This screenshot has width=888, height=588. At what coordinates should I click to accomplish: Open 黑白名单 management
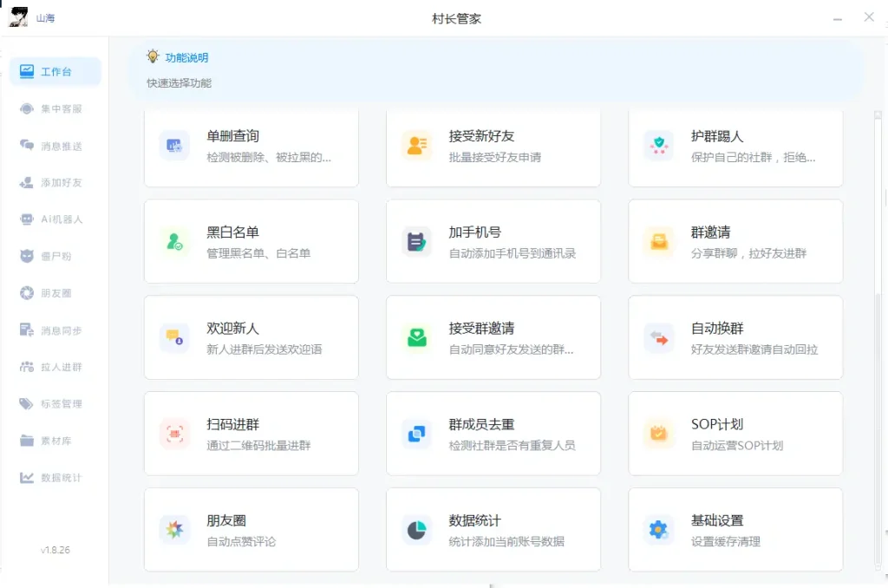251,241
